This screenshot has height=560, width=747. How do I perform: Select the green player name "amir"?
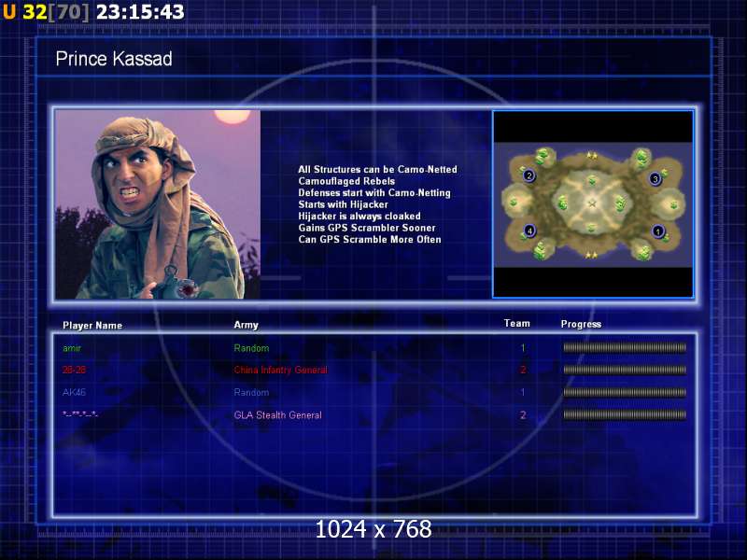coord(72,348)
